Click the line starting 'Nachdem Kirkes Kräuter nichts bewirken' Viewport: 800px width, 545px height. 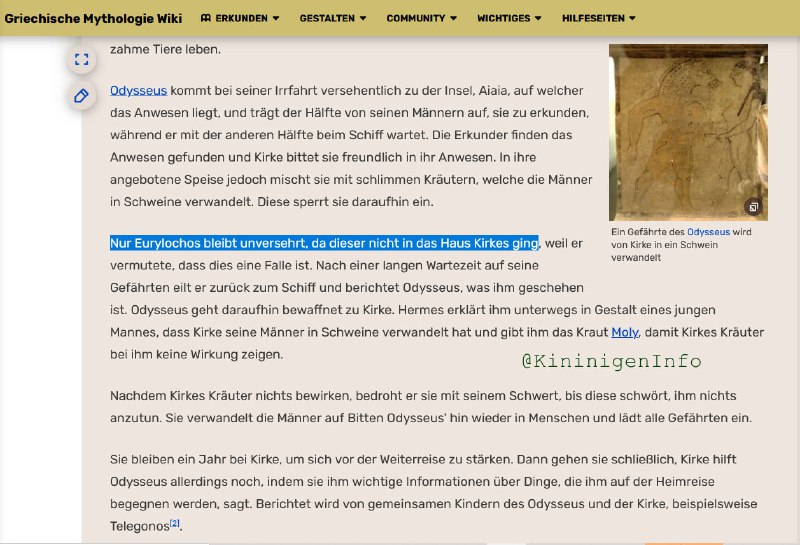pyautogui.click(x=423, y=395)
